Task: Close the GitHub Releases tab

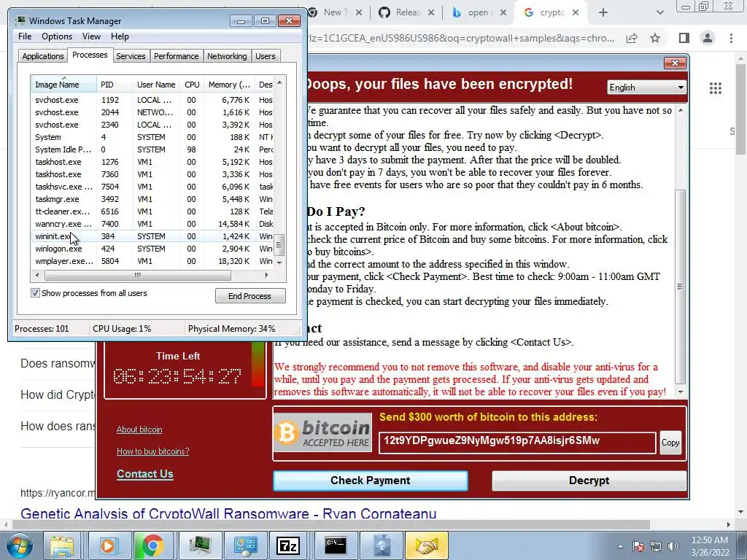Action: [431, 13]
